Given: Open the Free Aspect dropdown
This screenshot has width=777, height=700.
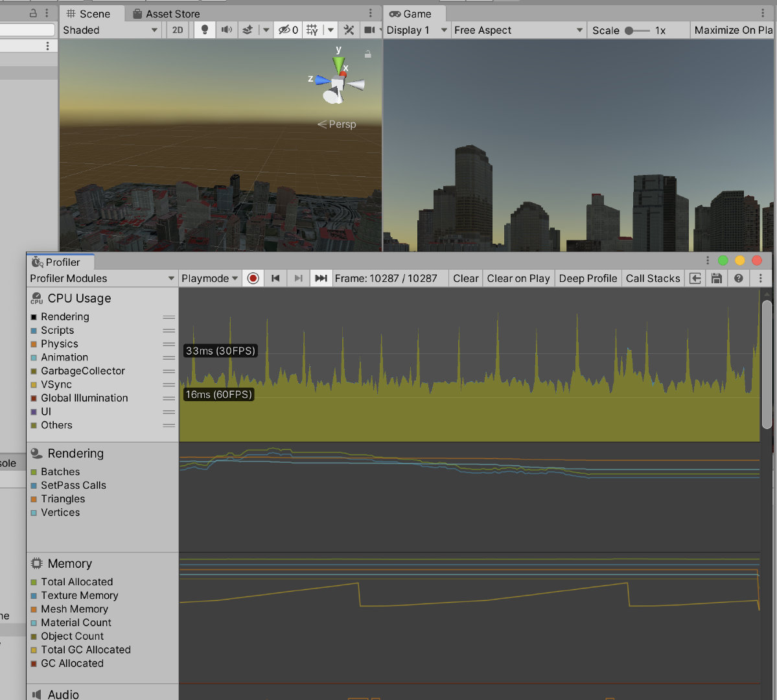Looking at the screenshot, I should 518,30.
